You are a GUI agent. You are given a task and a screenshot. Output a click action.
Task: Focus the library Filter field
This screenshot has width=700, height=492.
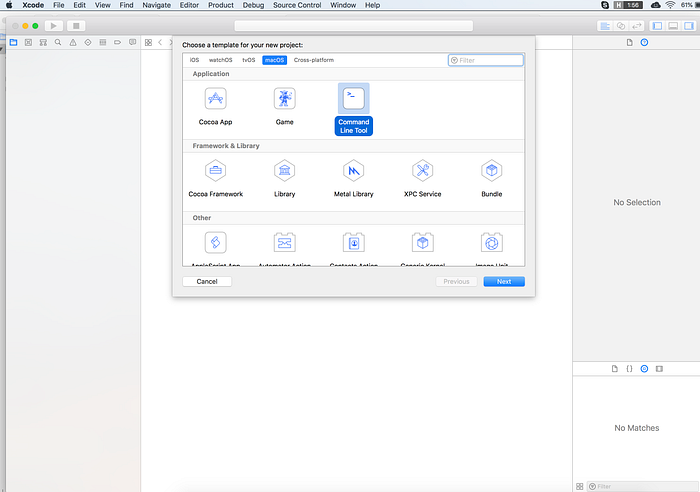tap(642, 486)
